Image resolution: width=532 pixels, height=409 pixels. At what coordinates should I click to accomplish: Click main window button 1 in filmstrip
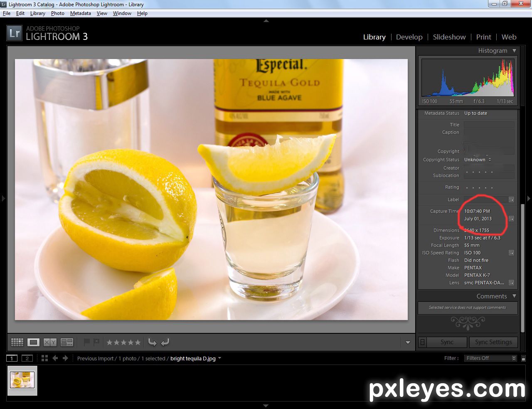pyautogui.click(x=12, y=358)
